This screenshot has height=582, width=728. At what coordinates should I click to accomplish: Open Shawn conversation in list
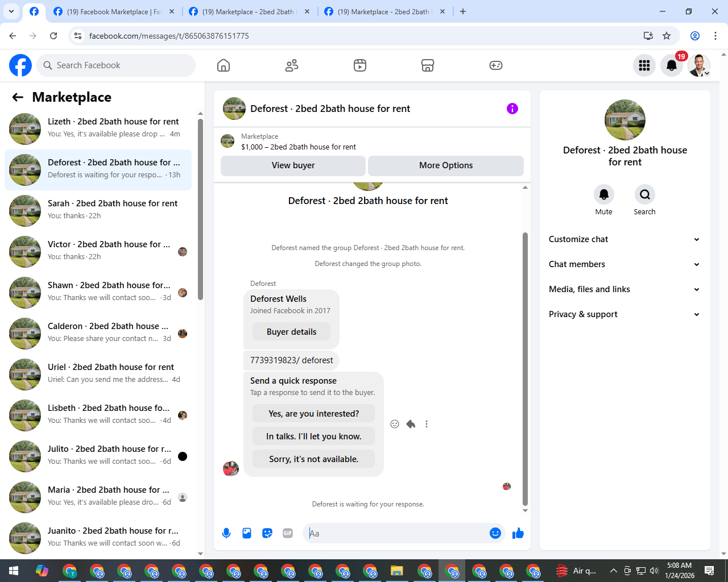click(98, 293)
